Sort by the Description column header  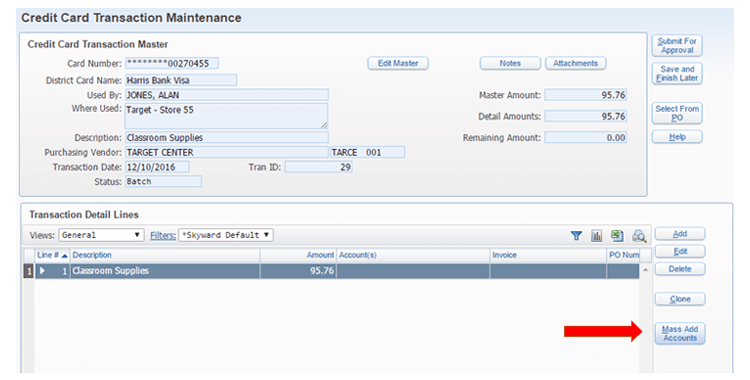165,256
